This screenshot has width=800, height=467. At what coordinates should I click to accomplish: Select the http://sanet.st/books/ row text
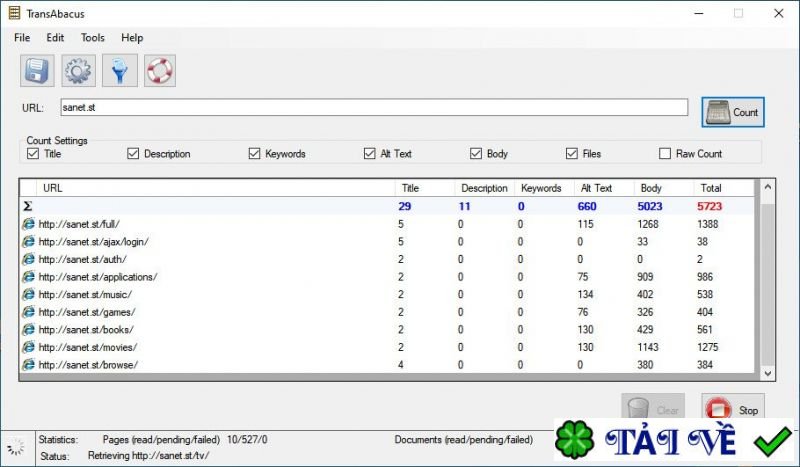click(86, 330)
